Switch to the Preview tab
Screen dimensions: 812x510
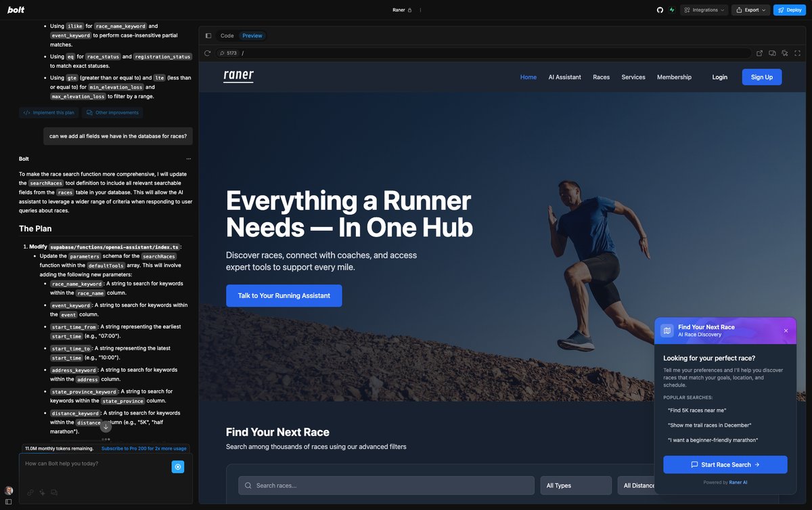[252, 36]
